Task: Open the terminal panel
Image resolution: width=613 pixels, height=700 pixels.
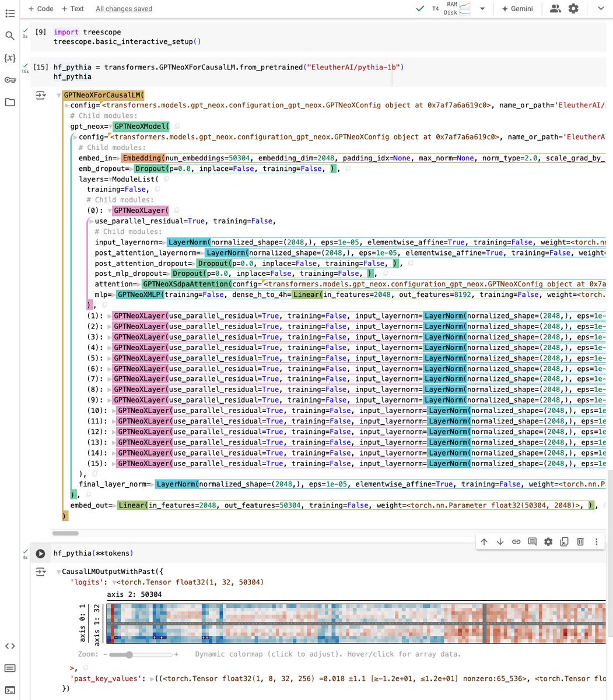Action: [10, 691]
